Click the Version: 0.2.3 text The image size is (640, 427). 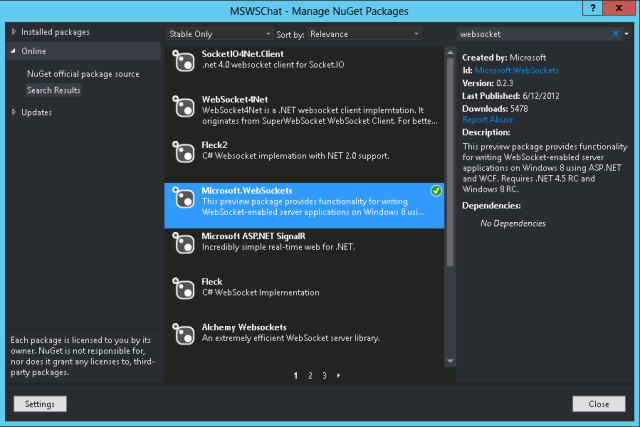488,83
